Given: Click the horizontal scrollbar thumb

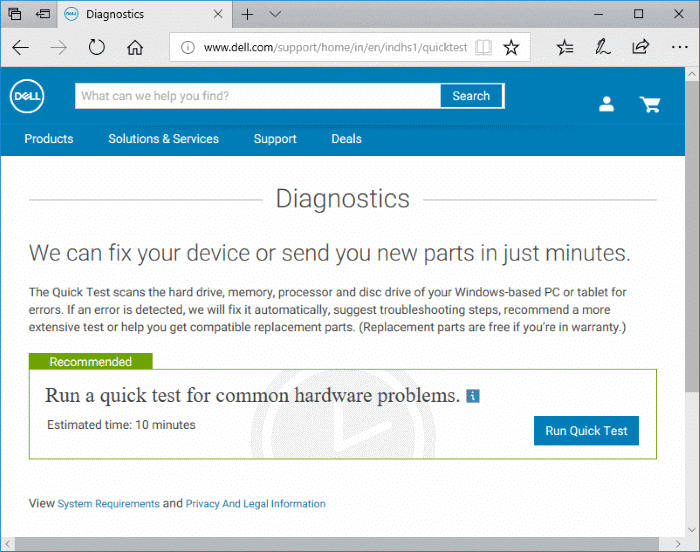Looking at the screenshot, I should click(337, 544).
